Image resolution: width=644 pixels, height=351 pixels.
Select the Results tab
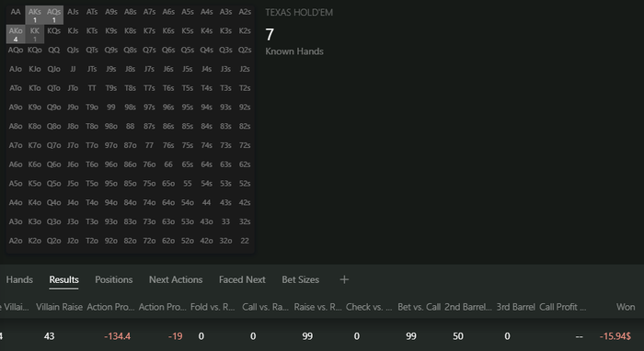click(x=63, y=279)
